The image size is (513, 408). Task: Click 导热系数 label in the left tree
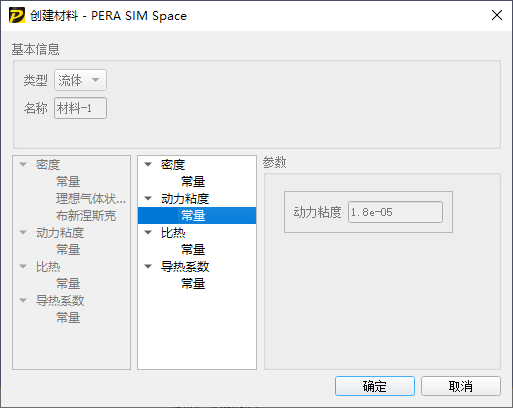tap(60, 300)
